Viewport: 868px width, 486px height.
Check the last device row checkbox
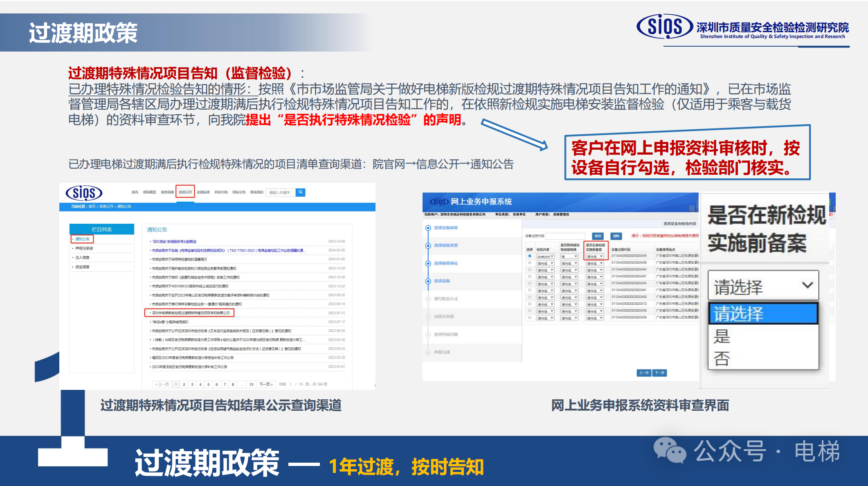click(530, 317)
